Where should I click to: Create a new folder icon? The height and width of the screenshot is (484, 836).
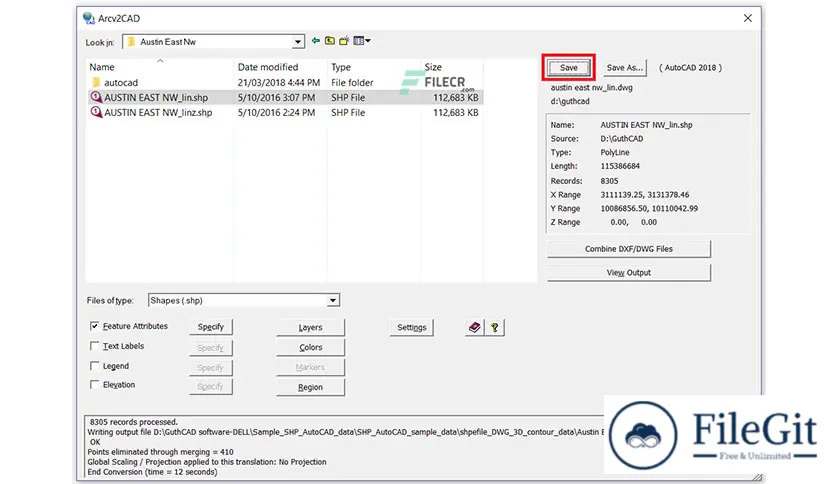click(344, 41)
